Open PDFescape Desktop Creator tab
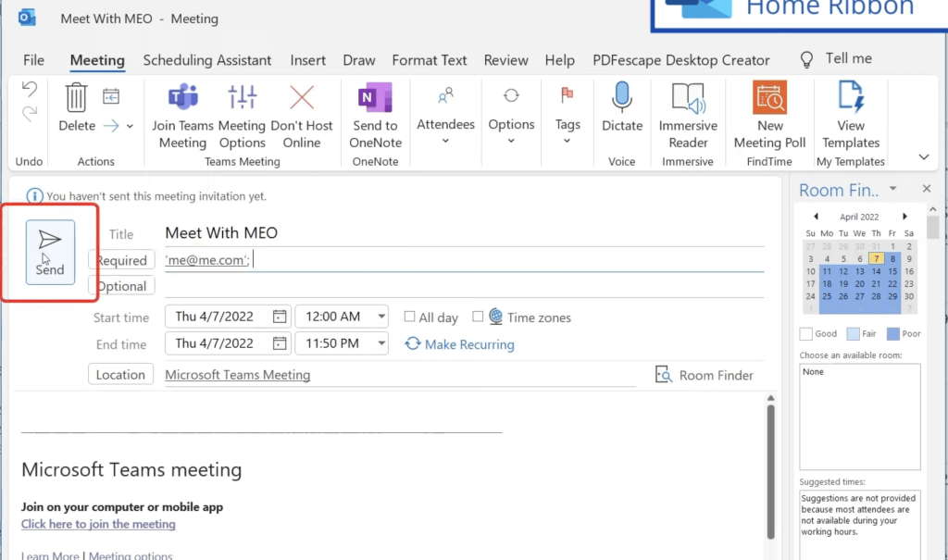The image size is (948, 560). pos(680,60)
